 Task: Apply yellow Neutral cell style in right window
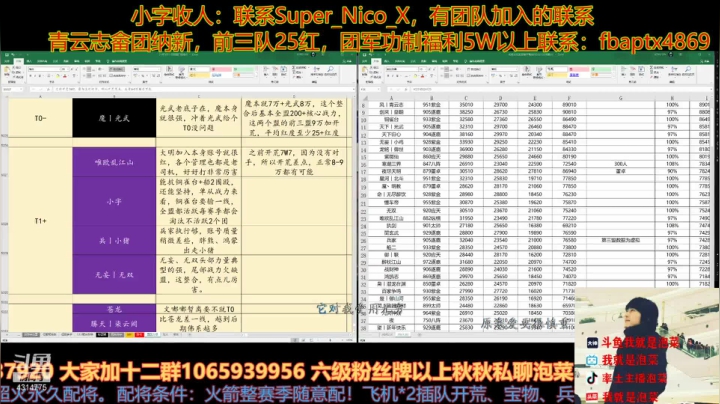pyautogui.click(x=557, y=75)
